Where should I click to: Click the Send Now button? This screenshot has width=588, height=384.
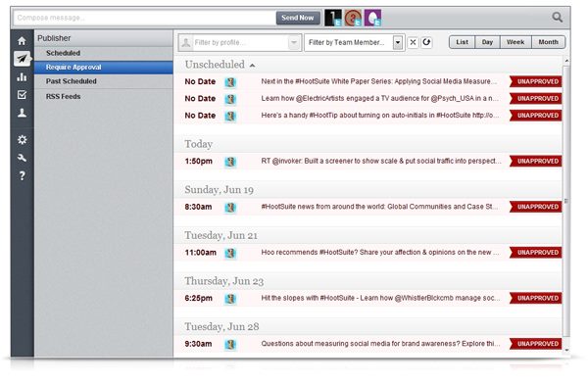298,18
